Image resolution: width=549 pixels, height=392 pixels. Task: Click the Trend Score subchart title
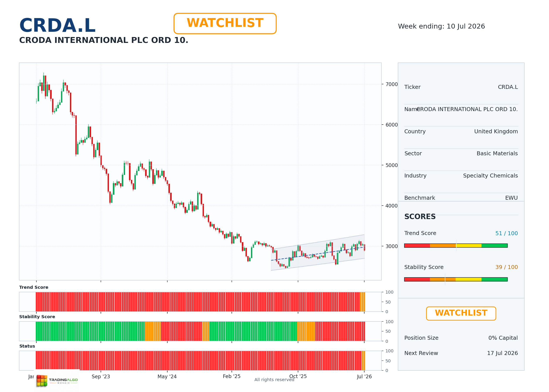(34, 287)
